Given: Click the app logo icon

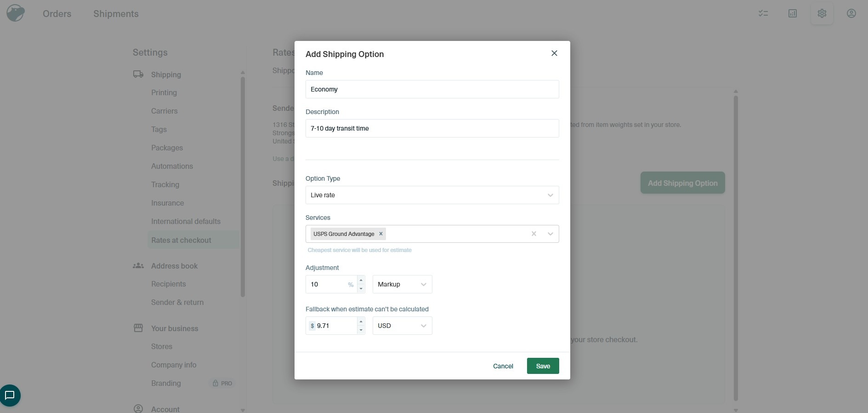Looking at the screenshot, I should click(16, 13).
